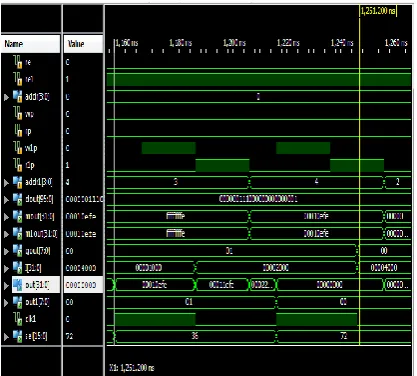Screen dimensions: 417x376
Task: Select the re1 signal icon
Action: 18,79
